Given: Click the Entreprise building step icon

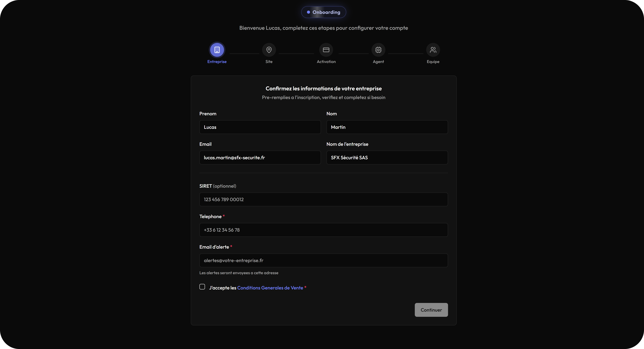Looking at the screenshot, I should pyautogui.click(x=217, y=50).
